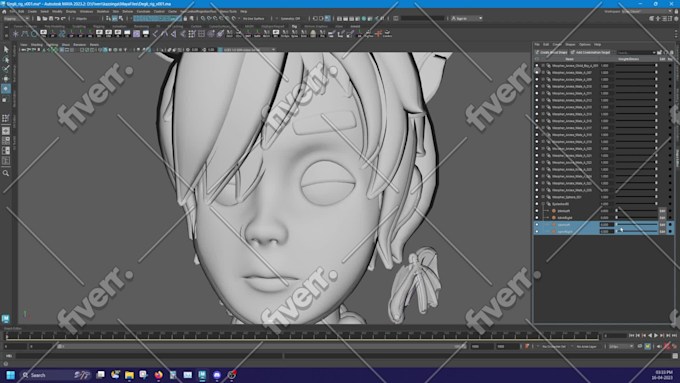
Task: Open the Deform menu
Action: 128,11
